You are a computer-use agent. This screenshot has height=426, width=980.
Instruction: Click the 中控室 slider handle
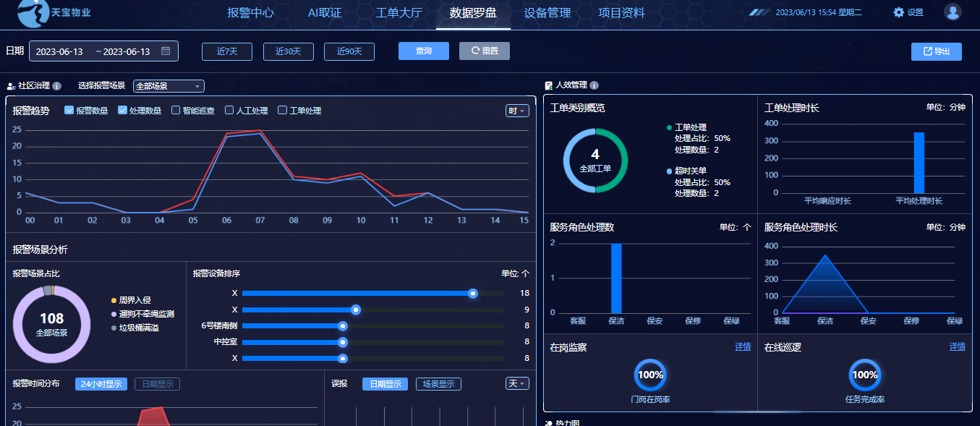(x=343, y=342)
